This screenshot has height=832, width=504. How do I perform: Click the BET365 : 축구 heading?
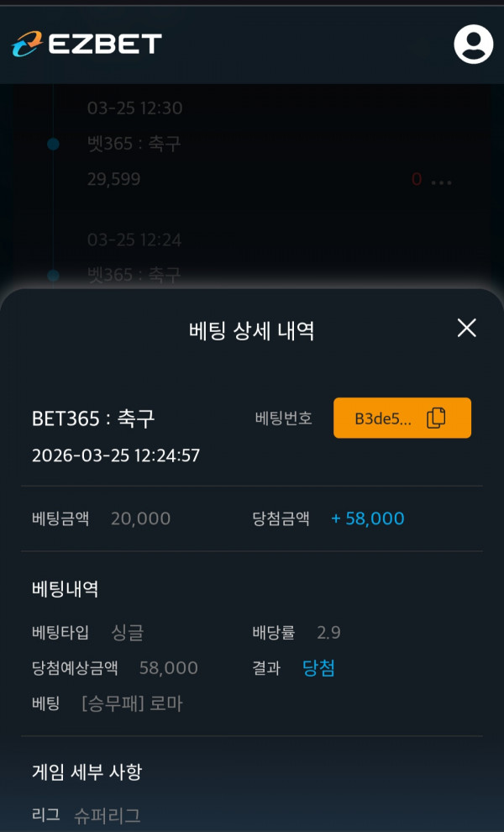point(93,419)
